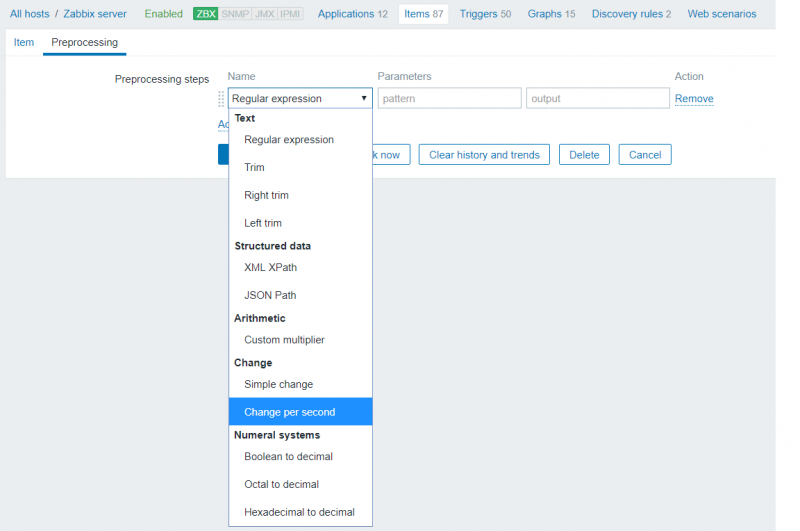Grab the preprocessing step drag handle
Viewport: 800px width, 531px height.
(x=221, y=98)
